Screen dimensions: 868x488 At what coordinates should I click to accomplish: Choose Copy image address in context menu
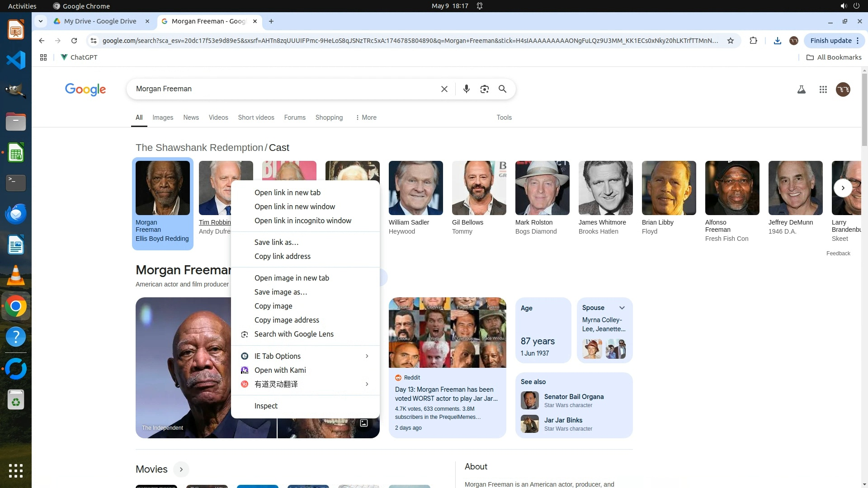point(287,320)
